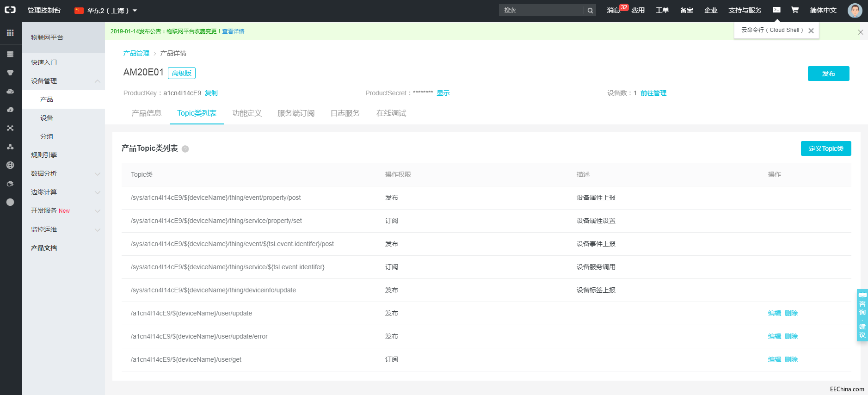Click the China flag region icon
This screenshot has width=868, height=395.
[79, 10]
